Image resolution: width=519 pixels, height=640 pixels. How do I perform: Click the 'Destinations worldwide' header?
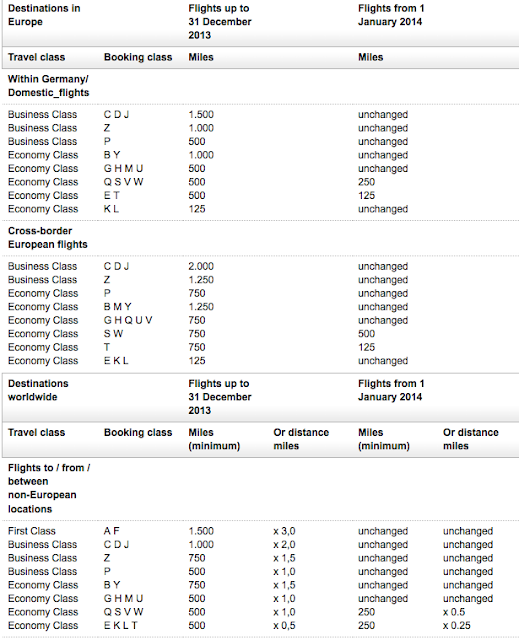click(x=38, y=390)
